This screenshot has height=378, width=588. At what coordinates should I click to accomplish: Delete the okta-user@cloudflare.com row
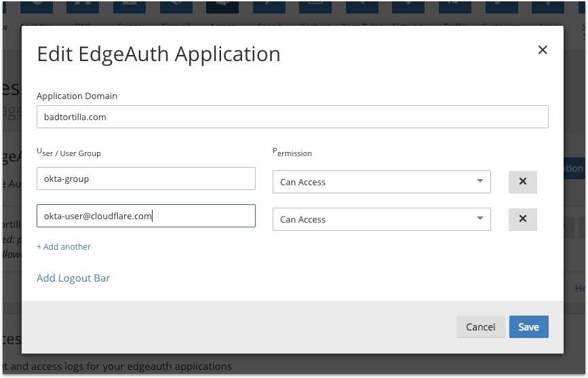point(522,219)
